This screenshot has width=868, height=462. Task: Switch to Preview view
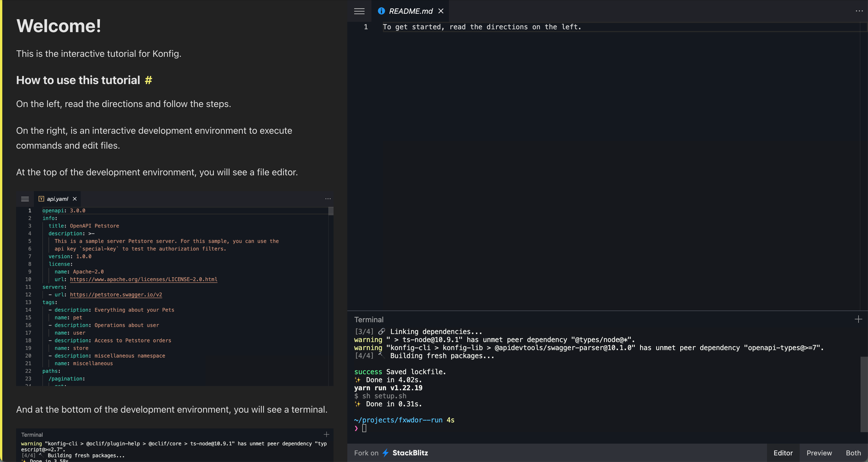(819, 453)
